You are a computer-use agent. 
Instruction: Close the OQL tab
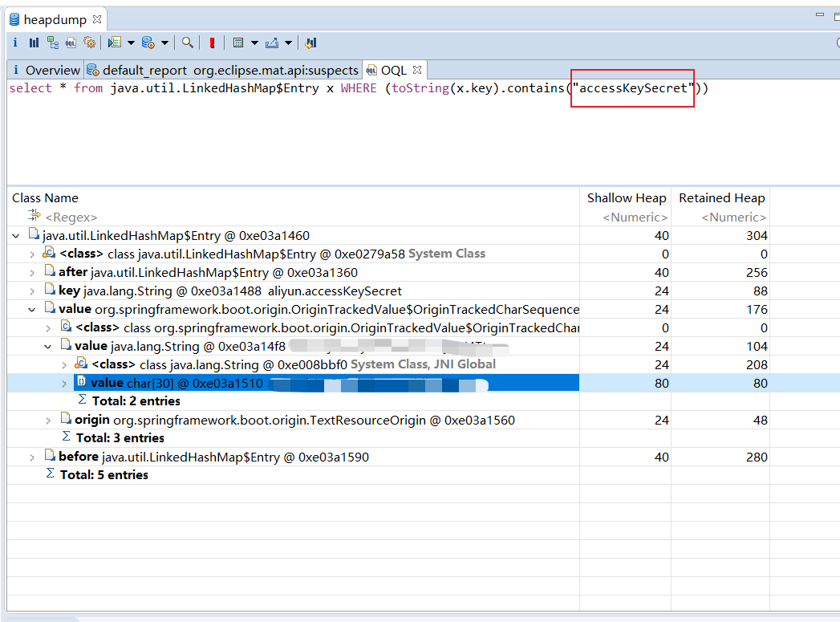[x=417, y=70]
